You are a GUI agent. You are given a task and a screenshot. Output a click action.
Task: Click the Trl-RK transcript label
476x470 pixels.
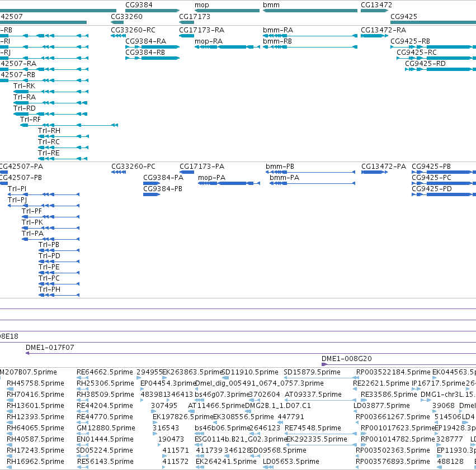pos(24,86)
